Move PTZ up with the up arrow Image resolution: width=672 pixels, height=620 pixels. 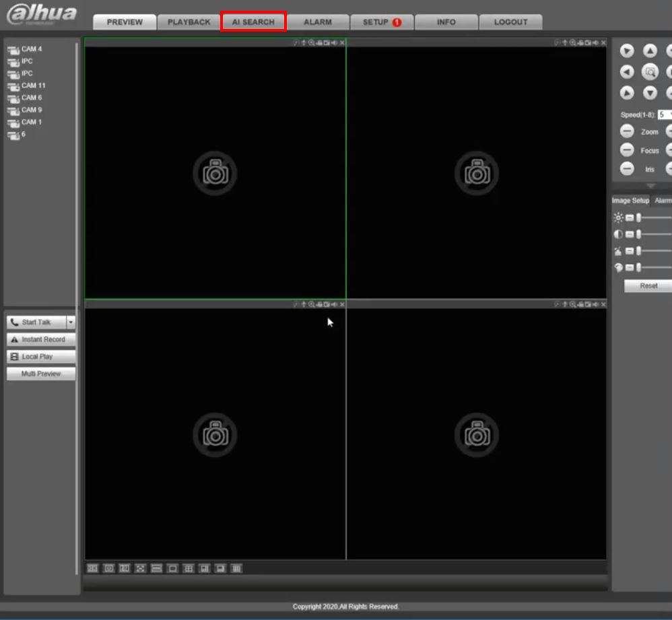[x=650, y=51]
